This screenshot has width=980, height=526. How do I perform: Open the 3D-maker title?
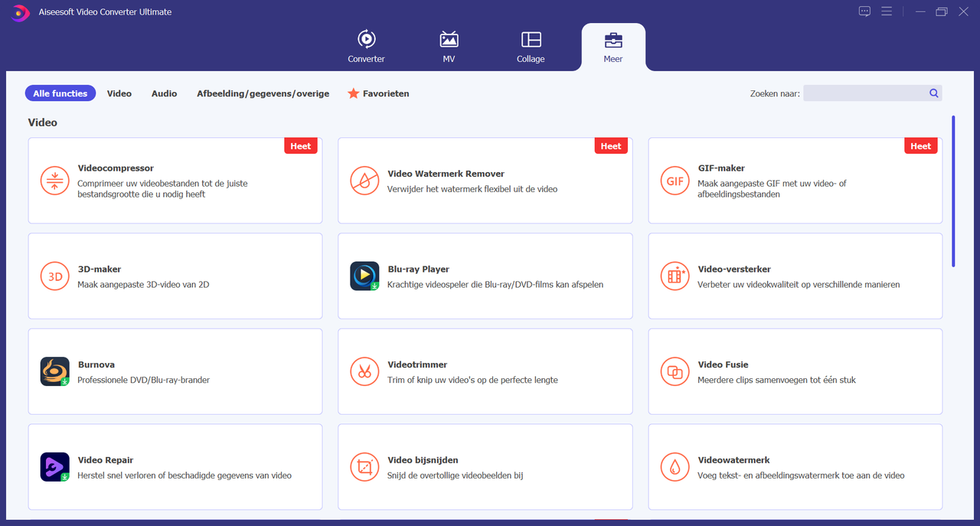(100, 270)
